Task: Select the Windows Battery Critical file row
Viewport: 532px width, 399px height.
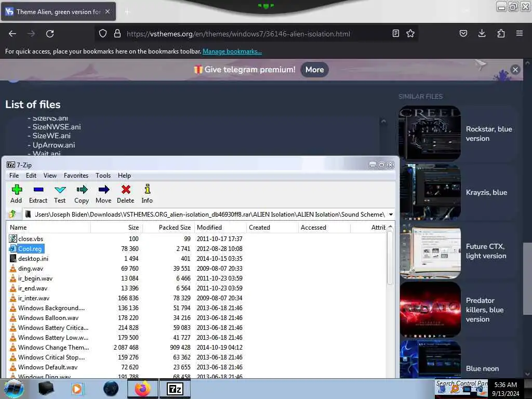Action: [x=53, y=327]
